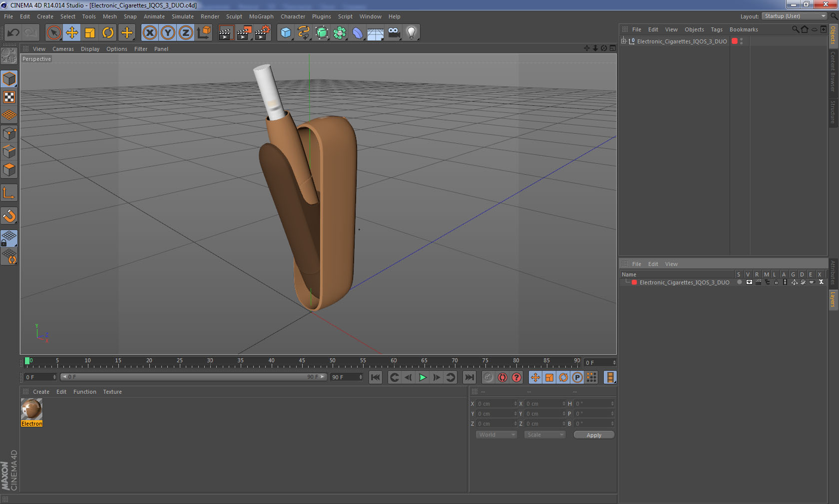The image size is (839, 504).
Task: Switch to Points mode
Action: tap(9, 134)
